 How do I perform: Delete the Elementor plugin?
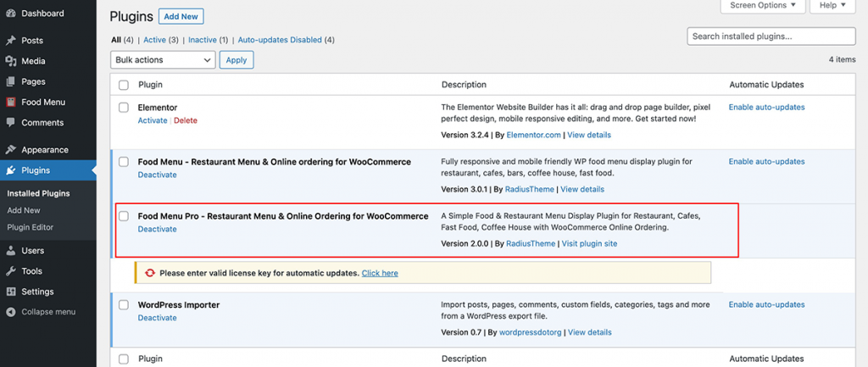(186, 120)
